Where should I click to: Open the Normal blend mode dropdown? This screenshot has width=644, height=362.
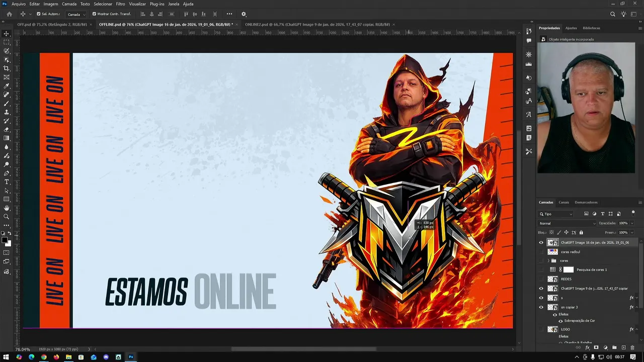pyautogui.click(x=567, y=223)
